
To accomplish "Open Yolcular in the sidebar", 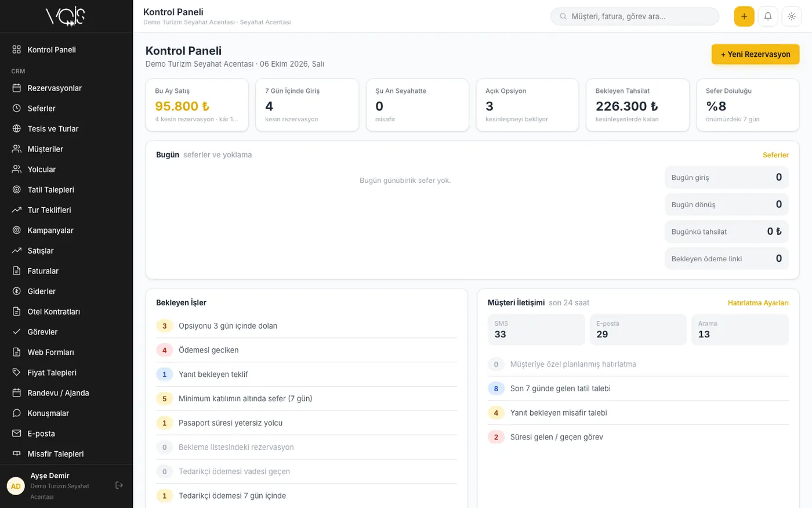I will [67, 170].
